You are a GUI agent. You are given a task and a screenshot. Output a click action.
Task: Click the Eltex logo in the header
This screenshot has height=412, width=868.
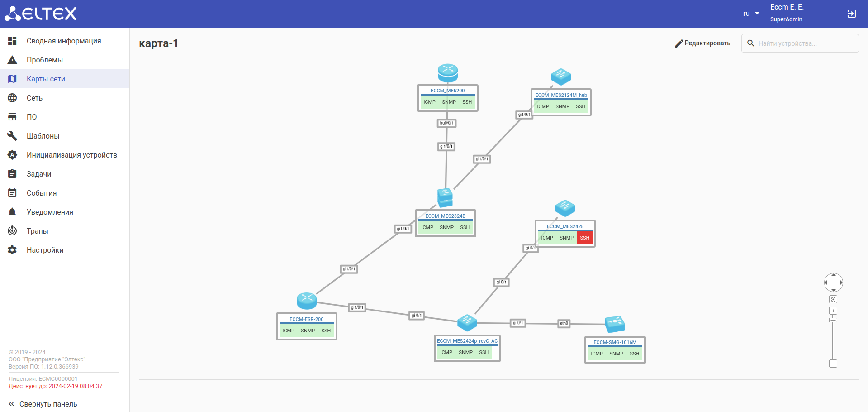pyautogui.click(x=40, y=14)
